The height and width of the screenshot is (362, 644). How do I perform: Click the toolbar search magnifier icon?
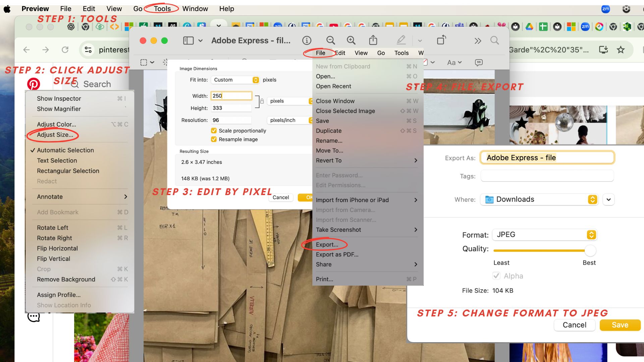click(x=494, y=41)
